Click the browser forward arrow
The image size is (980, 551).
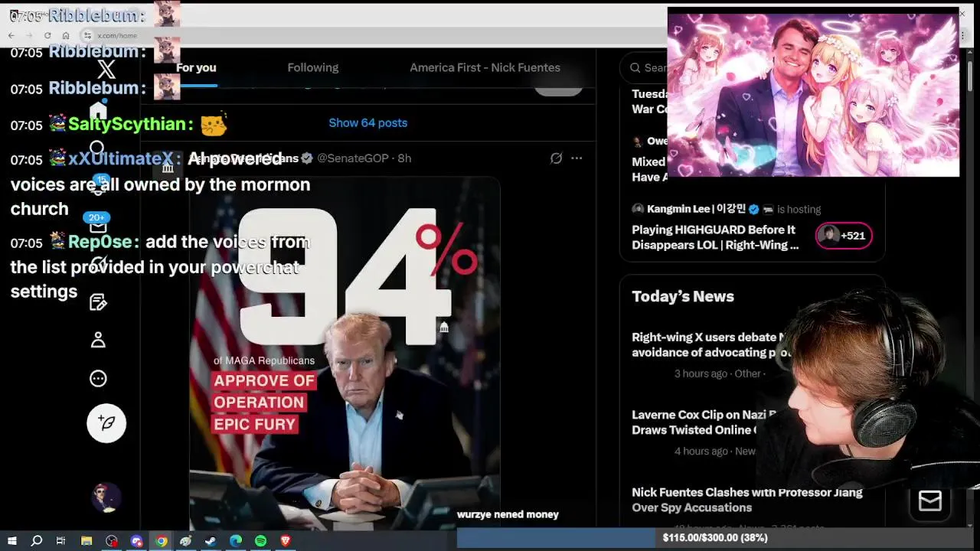(29, 35)
